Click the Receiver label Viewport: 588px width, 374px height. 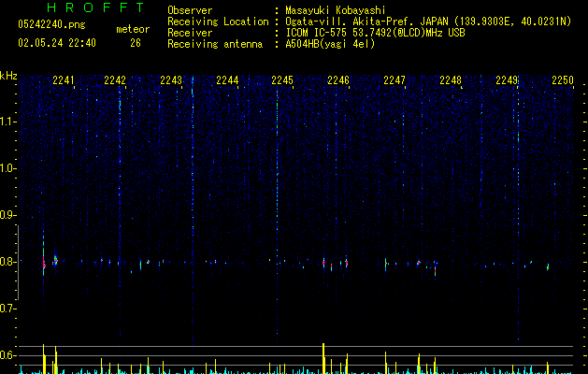pyautogui.click(x=190, y=33)
